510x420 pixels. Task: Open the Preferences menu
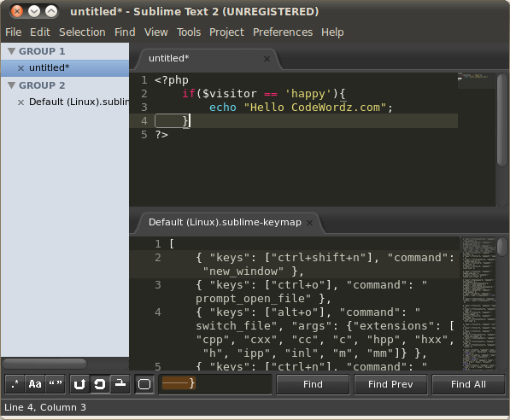click(x=283, y=32)
